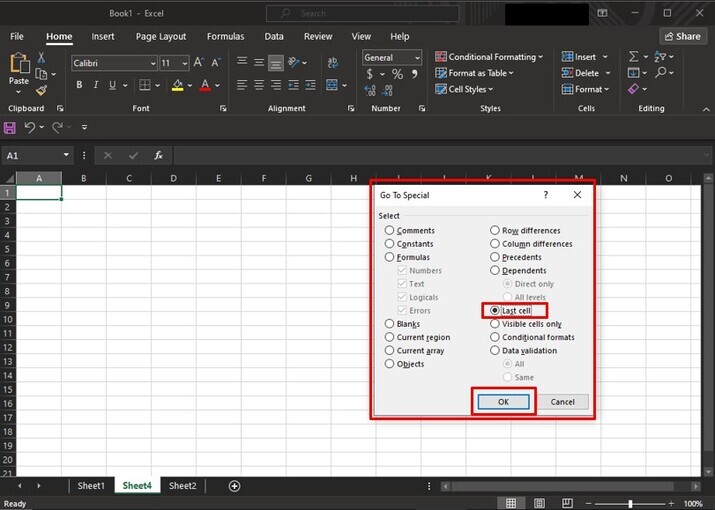This screenshot has width=715, height=510.
Task: Open the Calibri font name dropdown
Action: (152, 63)
